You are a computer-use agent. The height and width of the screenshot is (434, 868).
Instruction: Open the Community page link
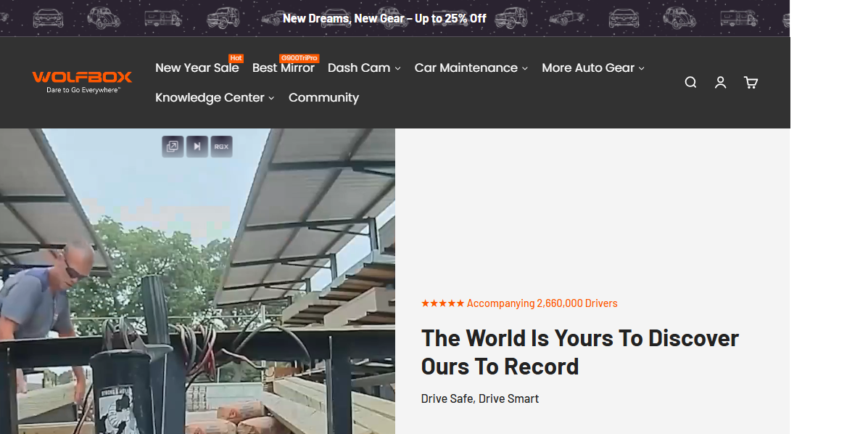click(323, 98)
